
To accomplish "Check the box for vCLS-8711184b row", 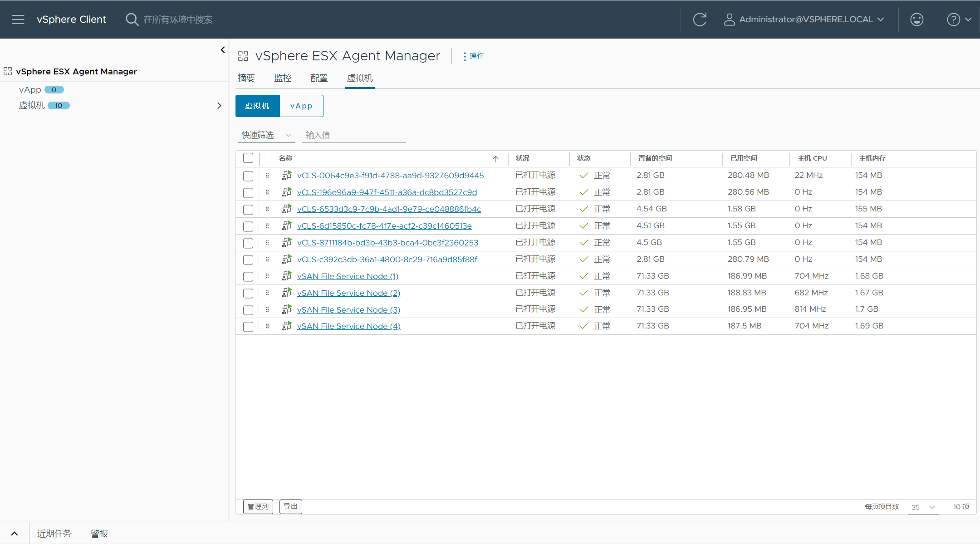I will tap(248, 243).
